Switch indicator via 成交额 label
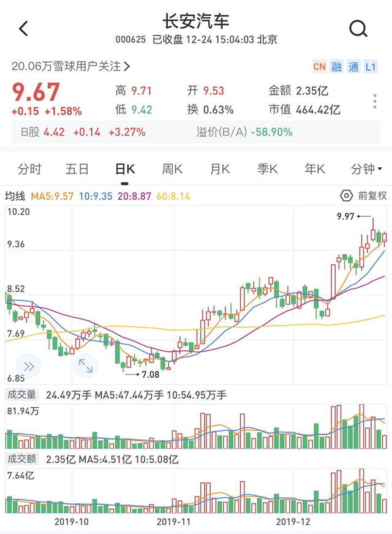Viewport: 392px width, 534px height. point(22,459)
